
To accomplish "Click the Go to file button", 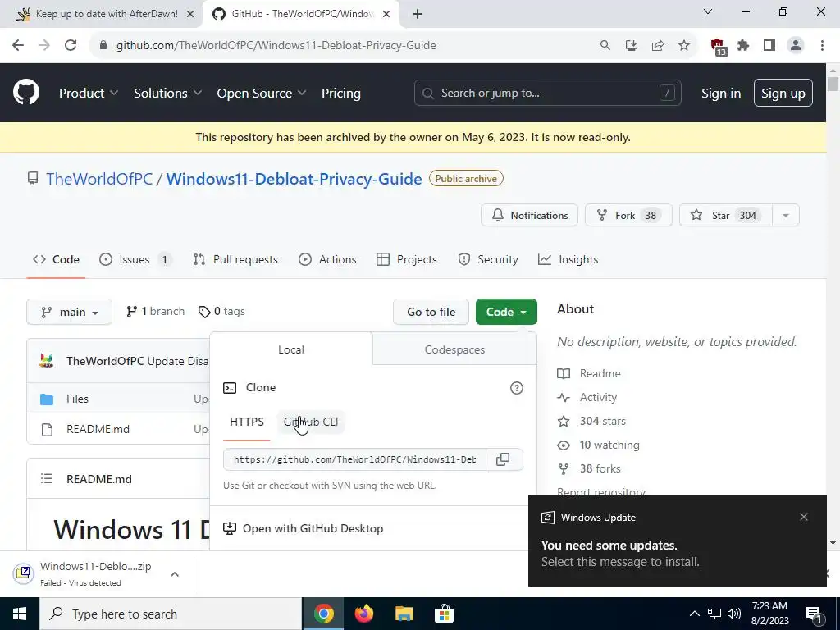I will click(431, 312).
